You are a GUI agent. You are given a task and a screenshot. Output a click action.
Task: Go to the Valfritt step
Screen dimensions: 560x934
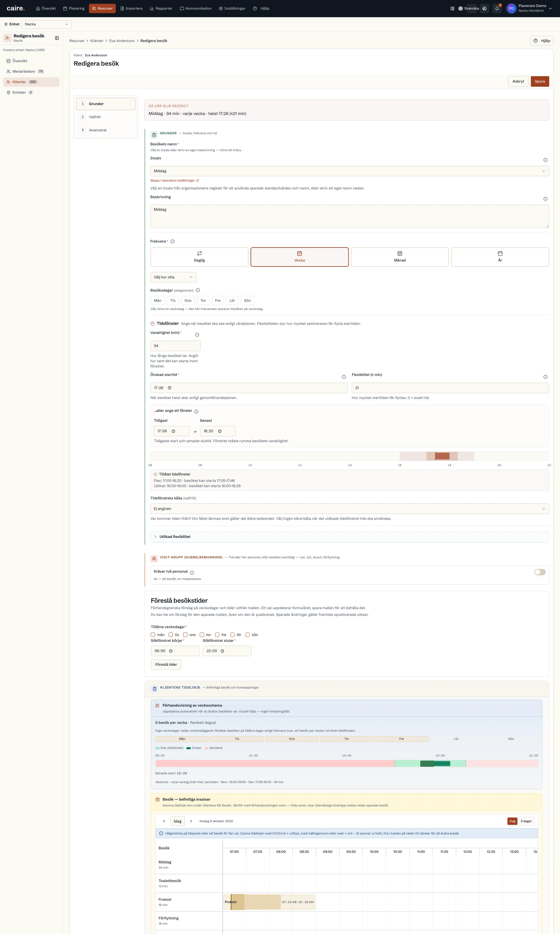[x=106, y=117]
